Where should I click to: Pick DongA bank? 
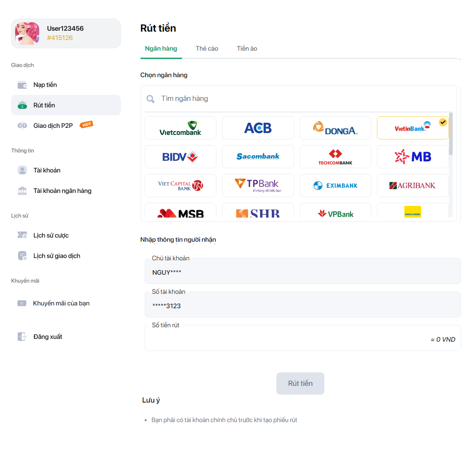coord(335,128)
